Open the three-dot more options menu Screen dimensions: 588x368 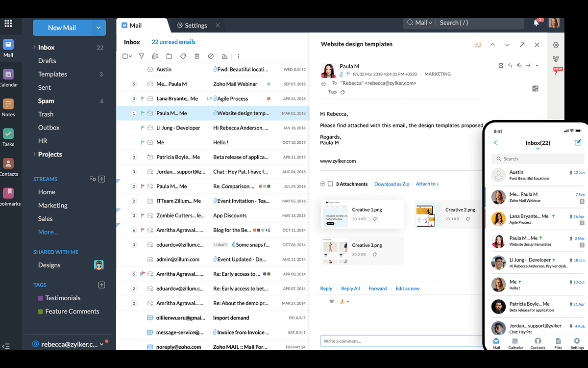tap(239, 56)
